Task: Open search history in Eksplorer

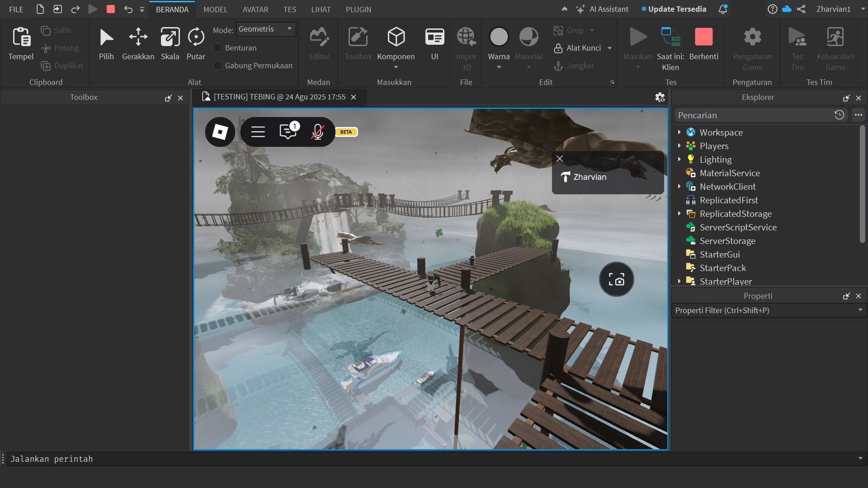Action: coord(840,115)
